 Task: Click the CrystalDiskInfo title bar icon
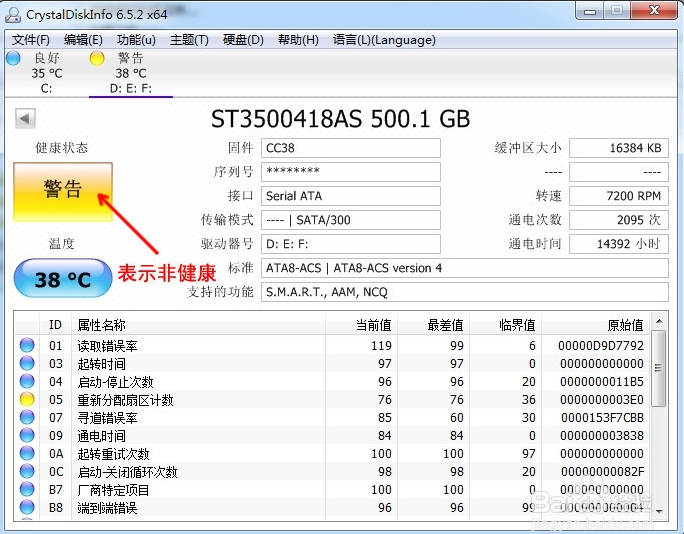13,15
